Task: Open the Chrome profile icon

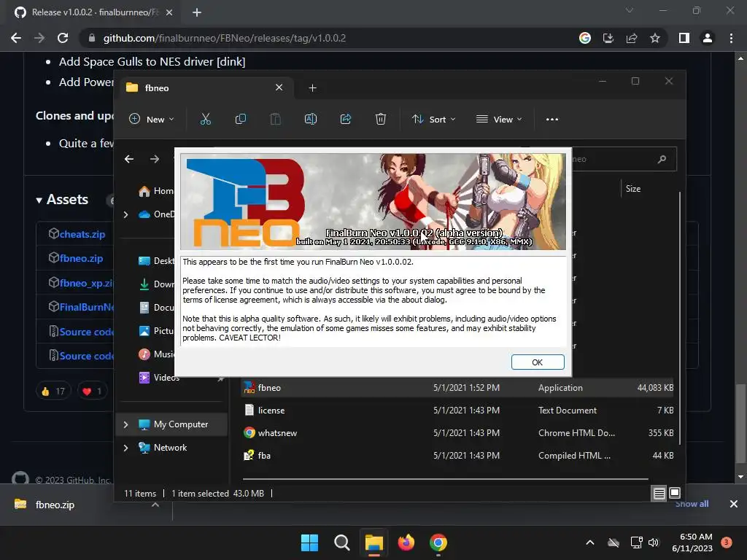Action: point(708,38)
